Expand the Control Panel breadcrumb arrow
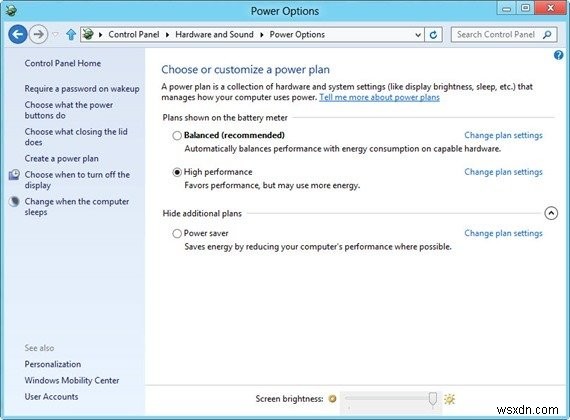The height and width of the screenshot is (420, 570). 167,35
